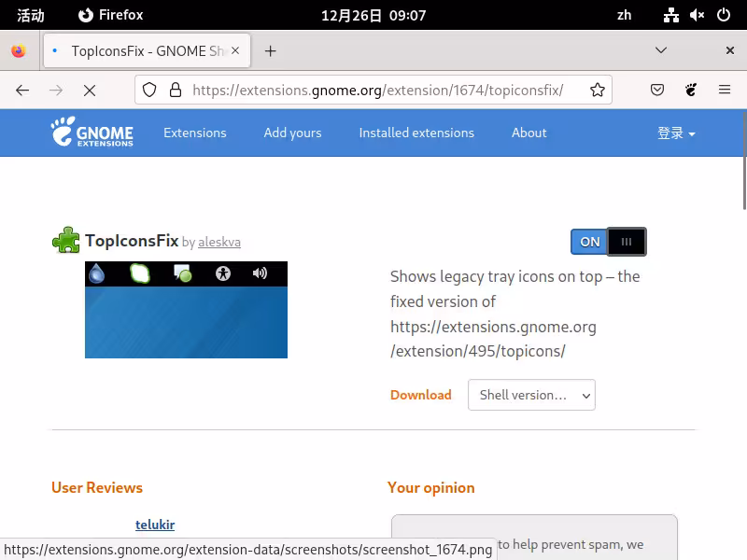Screen dimensions: 747x560
Task: Click the page vertical scrollbar
Action: 744,161
